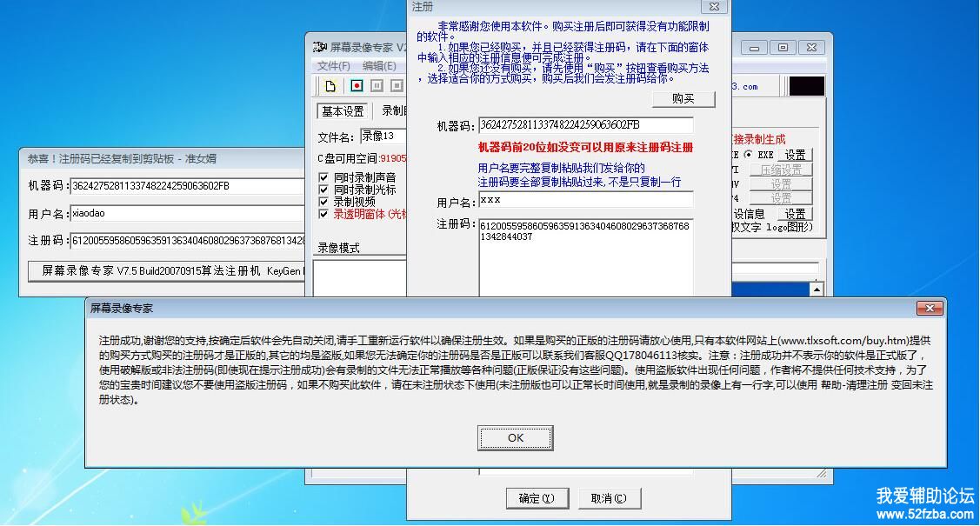
Task: Click the 录像模式 label
Action: (x=338, y=248)
